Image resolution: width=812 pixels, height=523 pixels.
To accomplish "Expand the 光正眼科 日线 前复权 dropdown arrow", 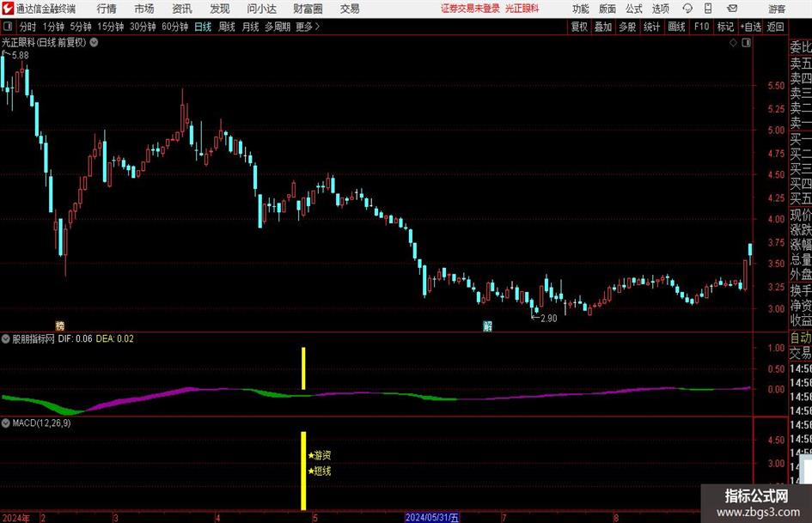I will (x=94, y=42).
